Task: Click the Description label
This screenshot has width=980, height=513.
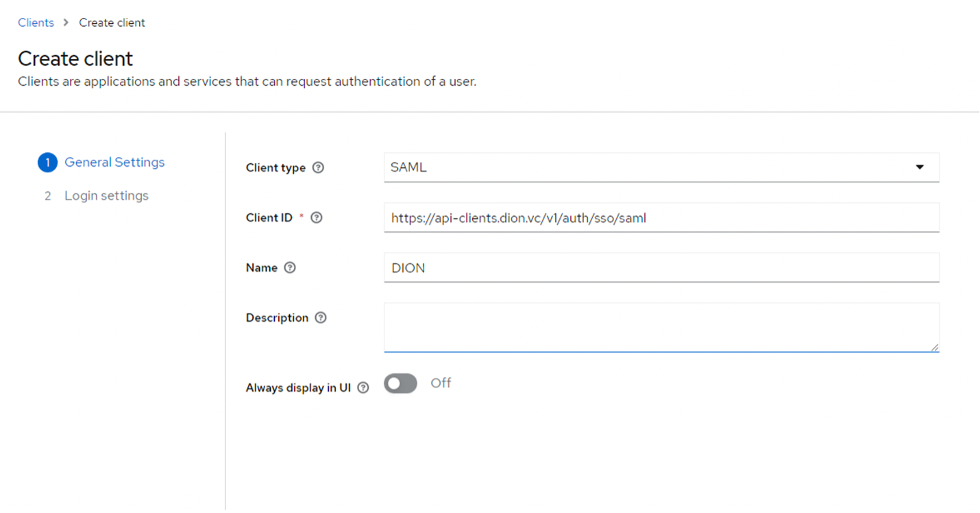Action: 277,318
